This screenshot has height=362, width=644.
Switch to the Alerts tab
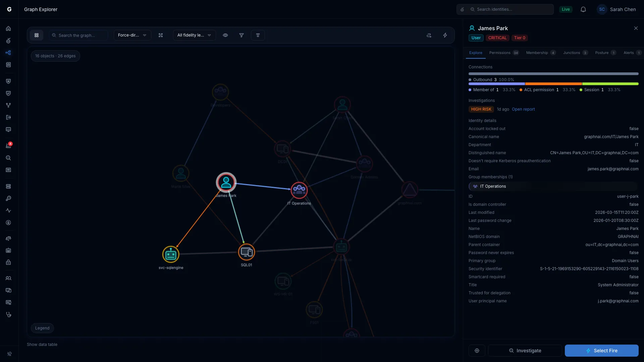pos(632,53)
